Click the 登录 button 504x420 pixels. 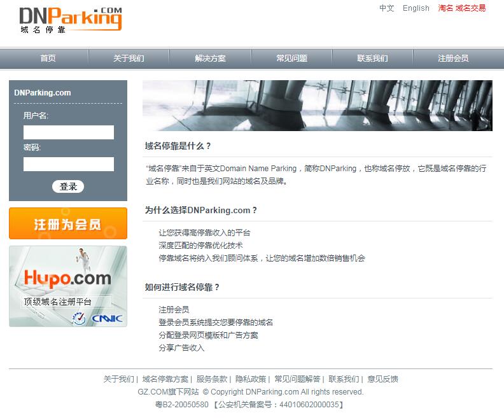(x=68, y=186)
